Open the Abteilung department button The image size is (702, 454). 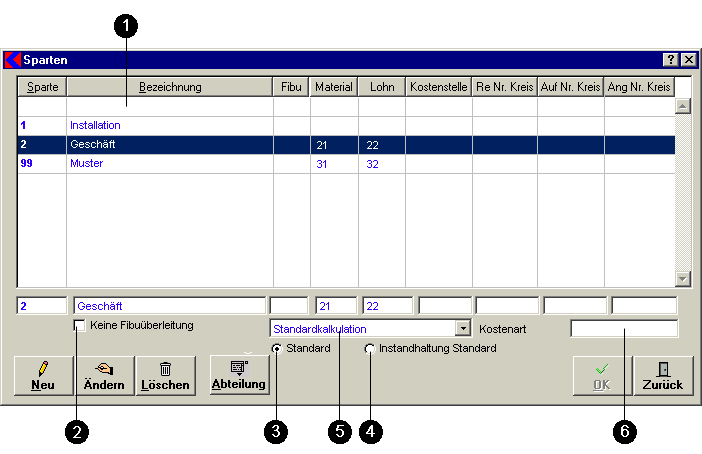click(x=240, y=375)
